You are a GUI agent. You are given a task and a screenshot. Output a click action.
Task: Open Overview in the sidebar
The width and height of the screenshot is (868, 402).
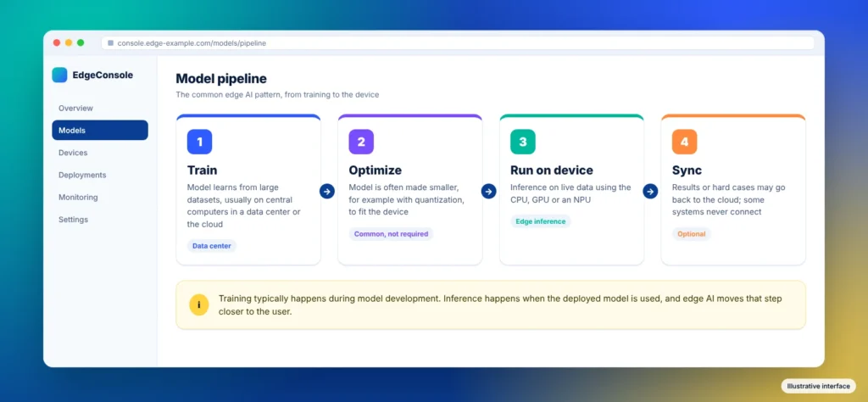click(100, 108)
